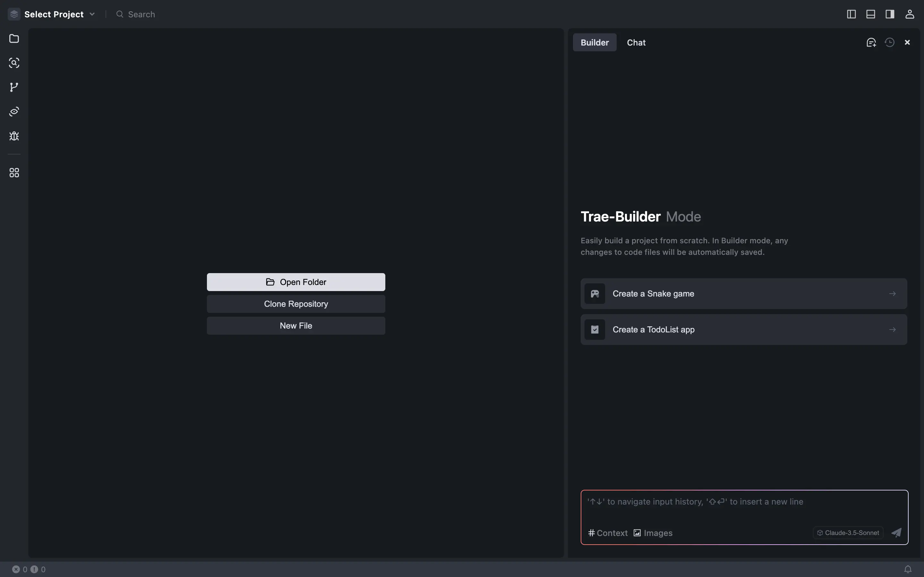Select the Builder tab

coord(595,42)
